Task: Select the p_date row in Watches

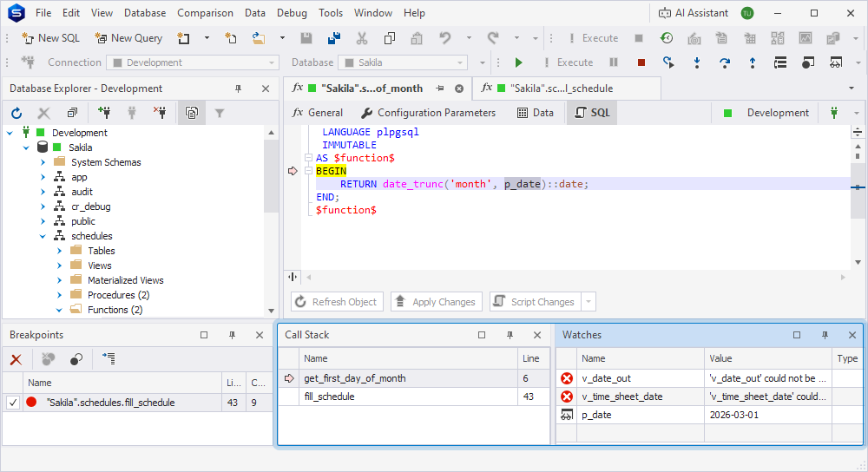Action: (x=710, y=415)
